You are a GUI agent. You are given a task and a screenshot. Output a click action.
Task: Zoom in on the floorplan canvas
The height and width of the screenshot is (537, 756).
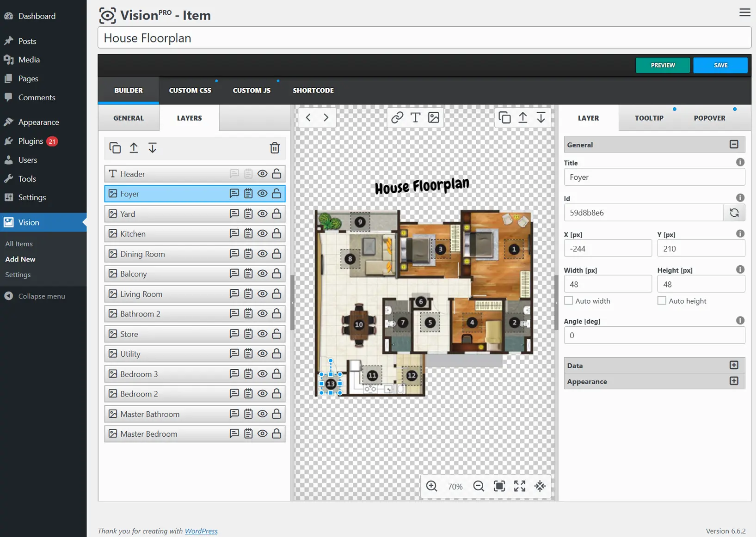pyautogui.click(x=431, y=486)
